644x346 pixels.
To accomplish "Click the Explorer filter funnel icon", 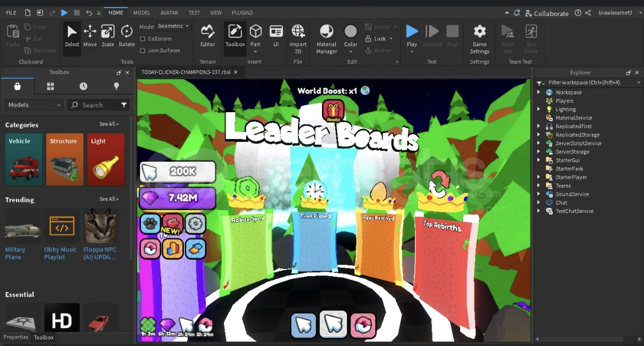I will [539, 83].
